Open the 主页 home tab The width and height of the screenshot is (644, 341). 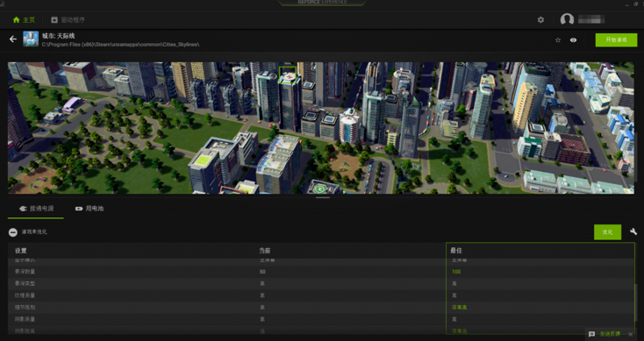(24, 19)
